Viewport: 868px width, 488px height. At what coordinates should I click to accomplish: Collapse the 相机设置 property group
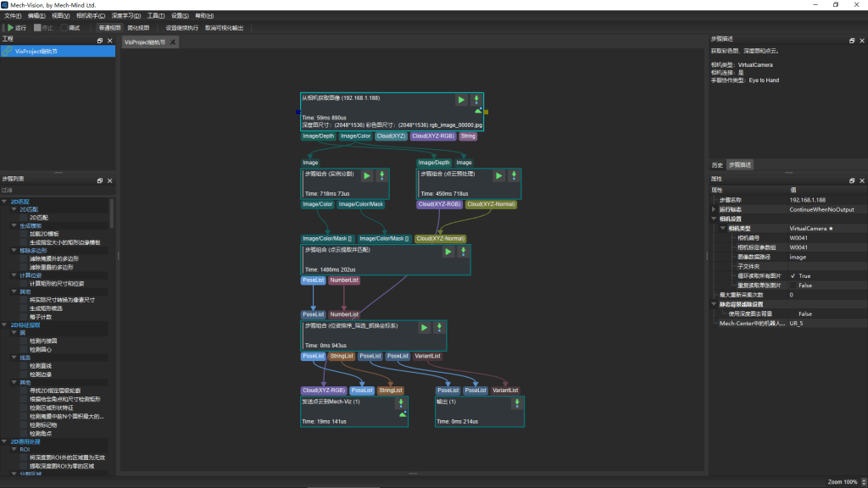pyautogui.click(x=713, y=219)
